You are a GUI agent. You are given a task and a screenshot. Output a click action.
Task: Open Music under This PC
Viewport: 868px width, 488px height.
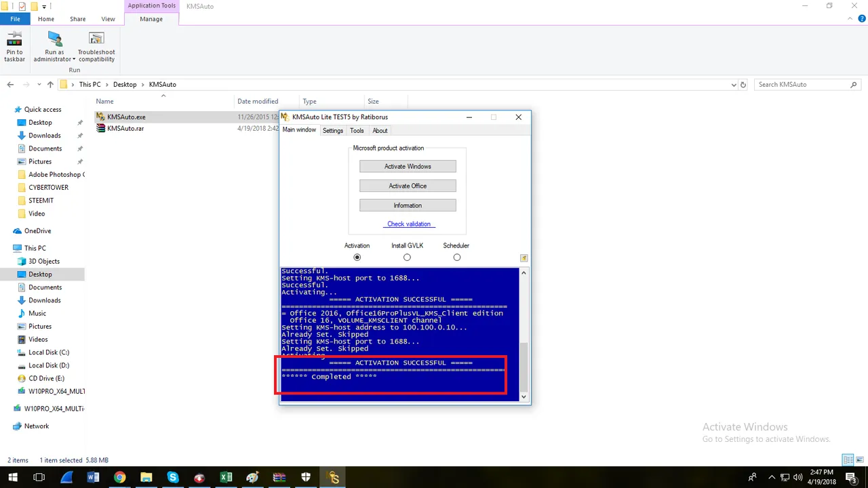[x=37, y=313]
